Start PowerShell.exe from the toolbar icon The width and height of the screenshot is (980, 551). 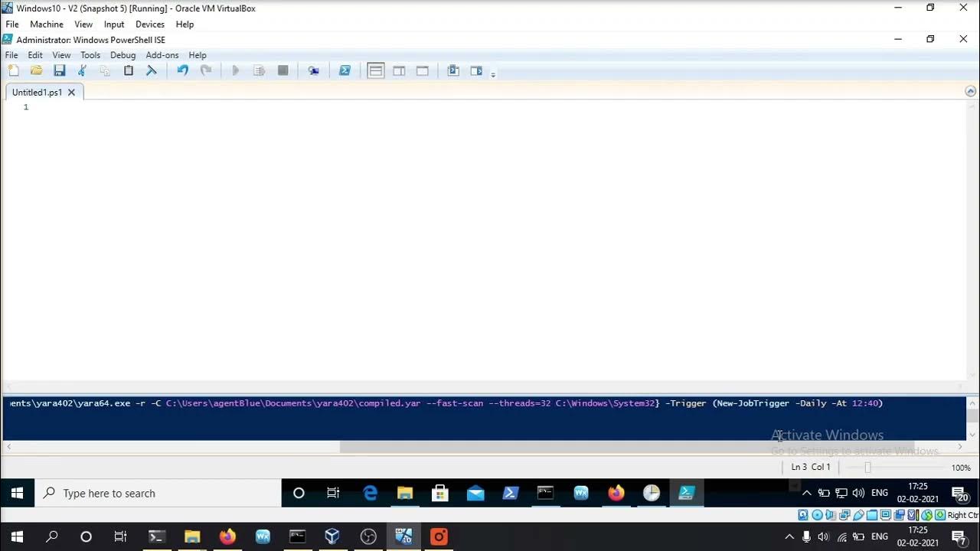pos(345,70)
